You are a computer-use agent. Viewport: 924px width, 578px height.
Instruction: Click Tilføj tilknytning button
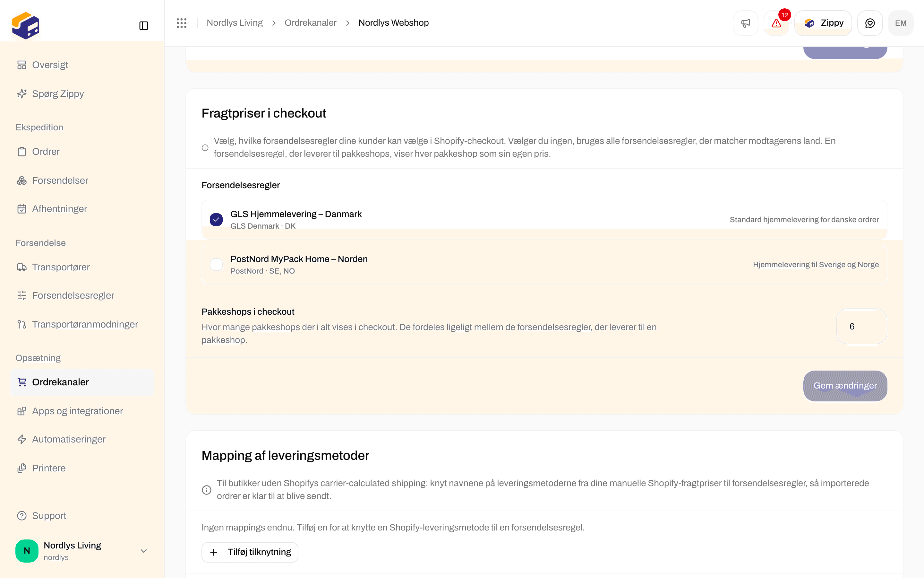(250, 552)
